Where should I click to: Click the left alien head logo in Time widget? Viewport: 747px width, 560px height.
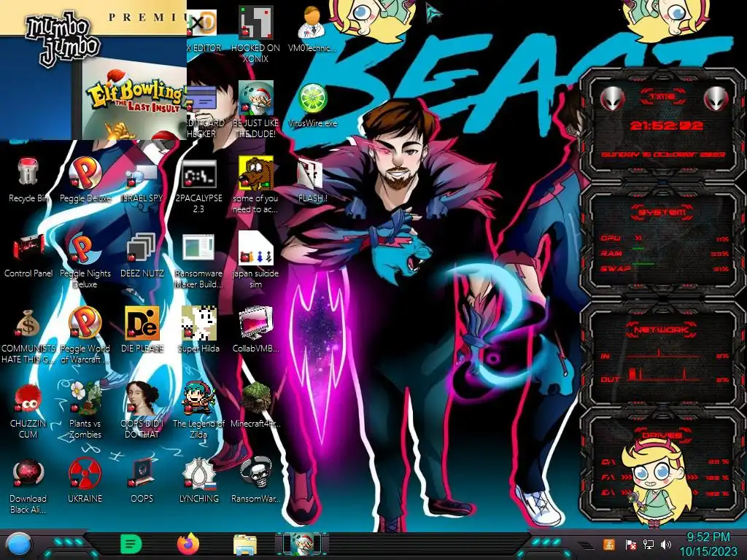pos(612,99)
